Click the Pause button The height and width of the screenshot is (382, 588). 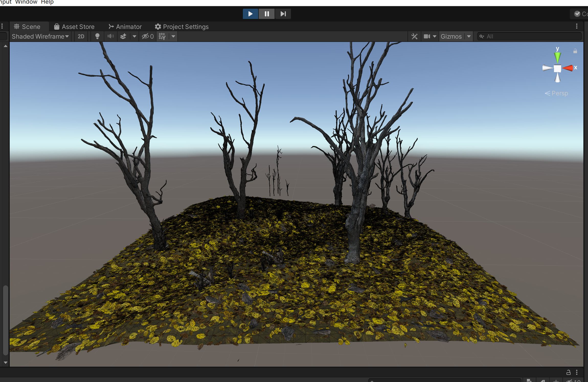[267, 14]
